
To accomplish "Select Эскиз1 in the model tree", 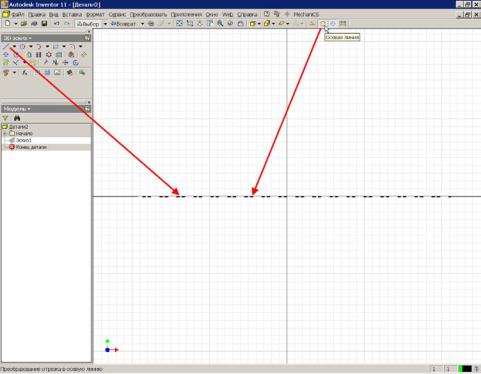I will click(x=24, y=140).
